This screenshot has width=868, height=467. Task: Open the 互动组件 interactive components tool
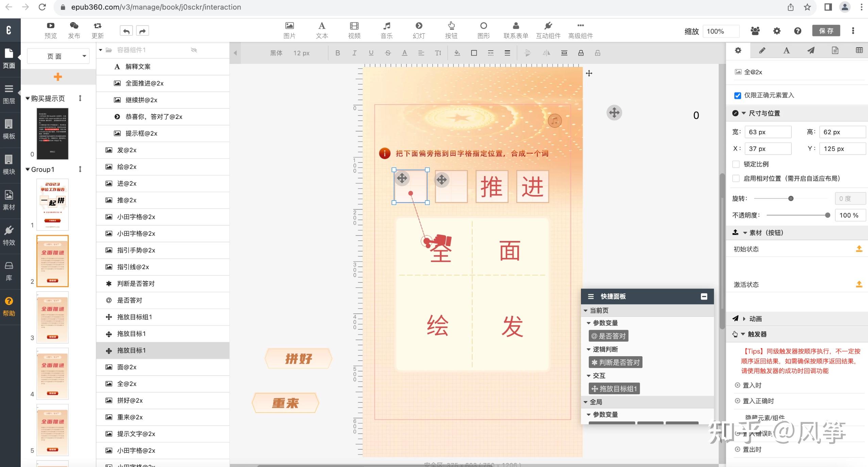point(548,30)
